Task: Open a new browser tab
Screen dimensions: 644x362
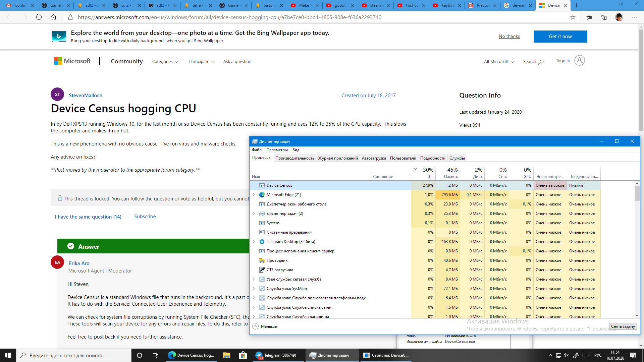Action: [577, 5]
